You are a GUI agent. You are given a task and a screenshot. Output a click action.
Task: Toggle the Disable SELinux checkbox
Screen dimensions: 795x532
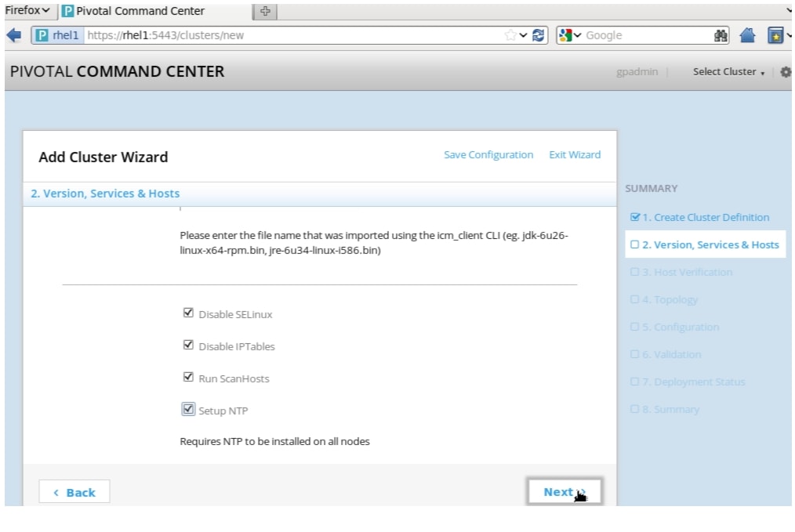(x=188, y=313)
